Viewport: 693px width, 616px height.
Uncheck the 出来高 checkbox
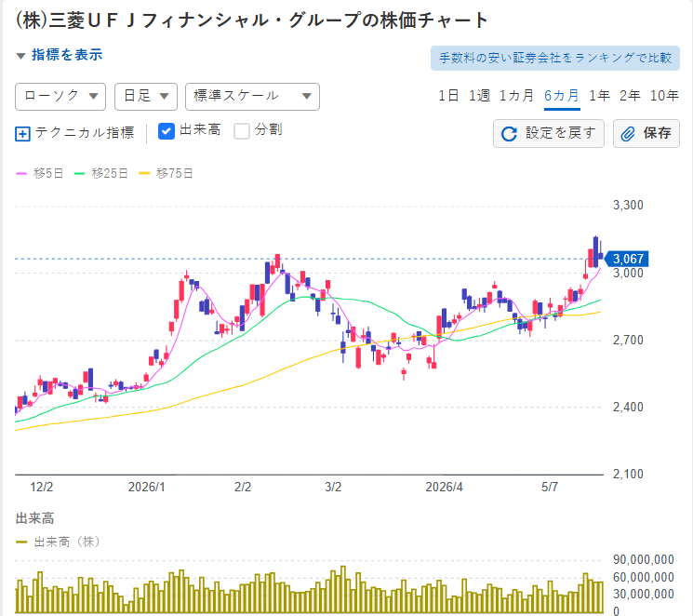click(167, 131)
